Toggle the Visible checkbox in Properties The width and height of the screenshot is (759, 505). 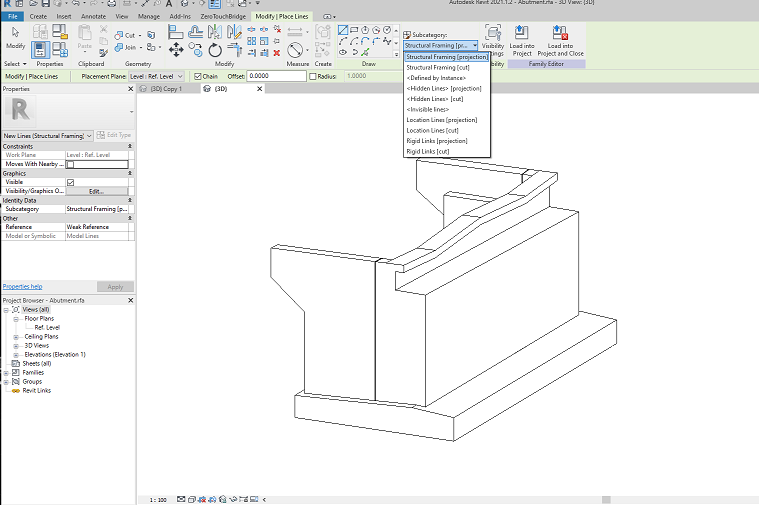(71, 183)
